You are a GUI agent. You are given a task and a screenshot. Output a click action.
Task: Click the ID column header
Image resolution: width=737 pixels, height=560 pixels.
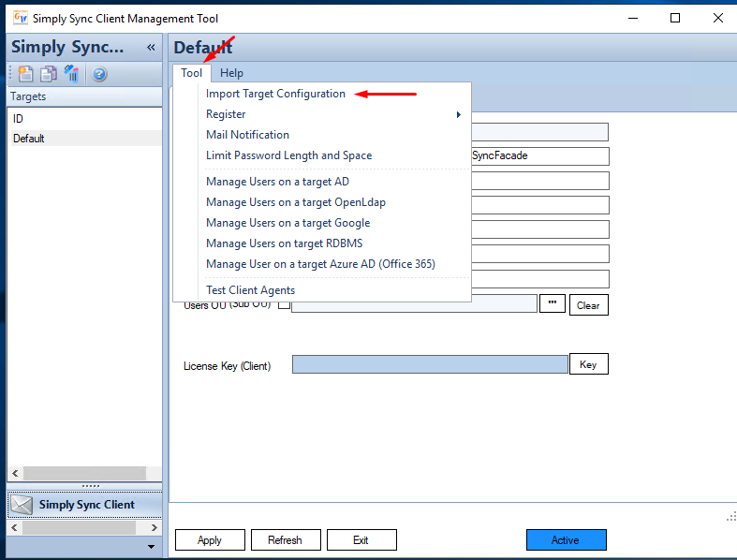pos(18,119)
